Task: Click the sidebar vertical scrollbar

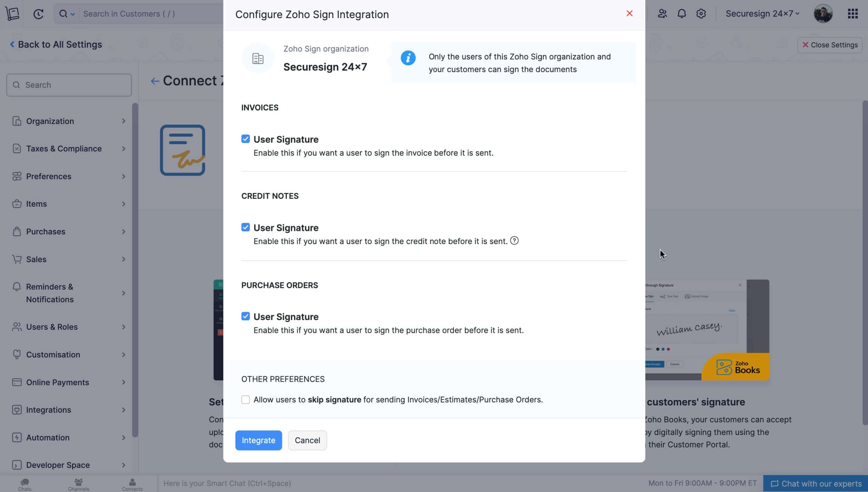Action: coord(135,270)
